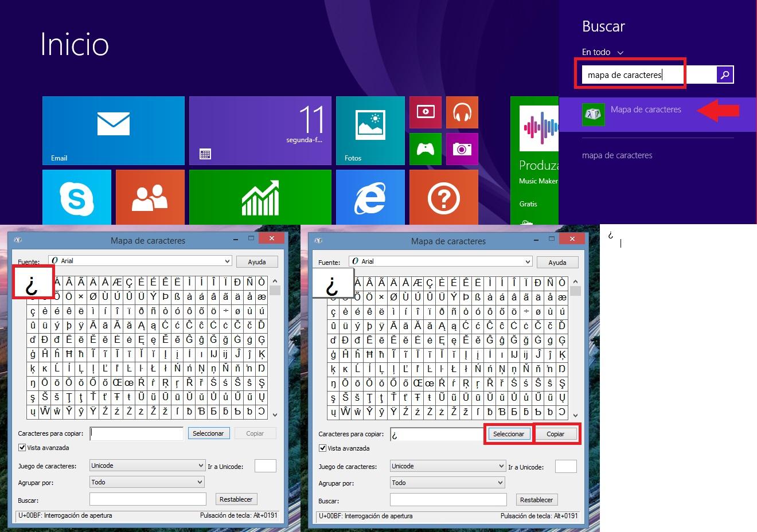The width and height of the screenshot is (757, 532).
Task: Launch the Skype tile
Action: click(x=76, y=197)
